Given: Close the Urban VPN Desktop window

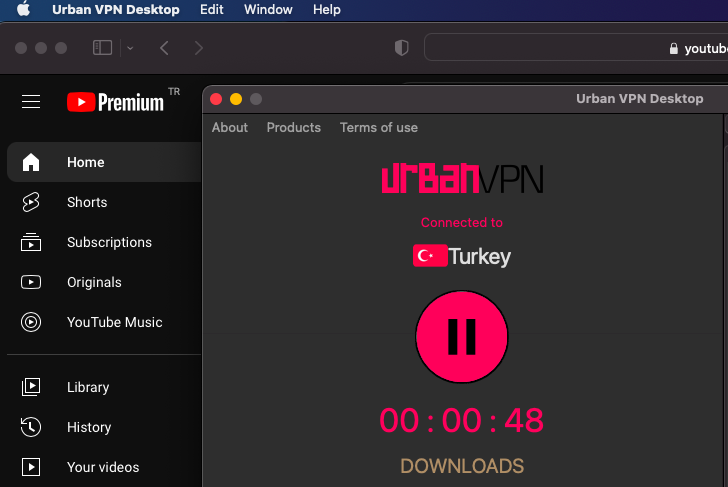Looking at the screenshot, I should [216, 99].
